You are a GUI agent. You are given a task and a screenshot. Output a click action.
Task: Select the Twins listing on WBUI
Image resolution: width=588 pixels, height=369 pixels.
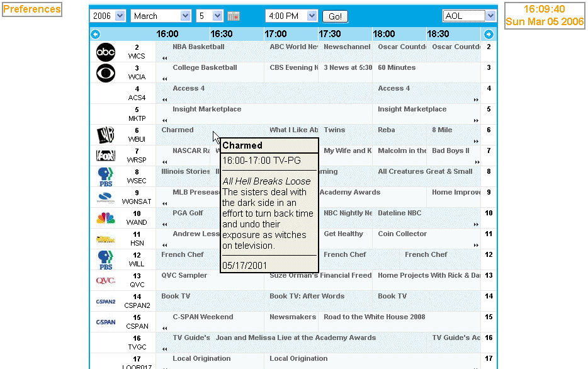(x=334, y=130)
